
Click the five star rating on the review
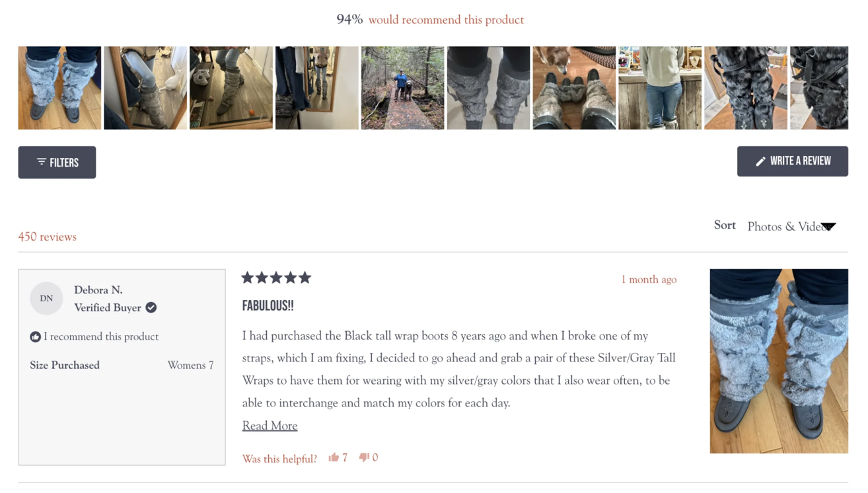click(276, 278)
